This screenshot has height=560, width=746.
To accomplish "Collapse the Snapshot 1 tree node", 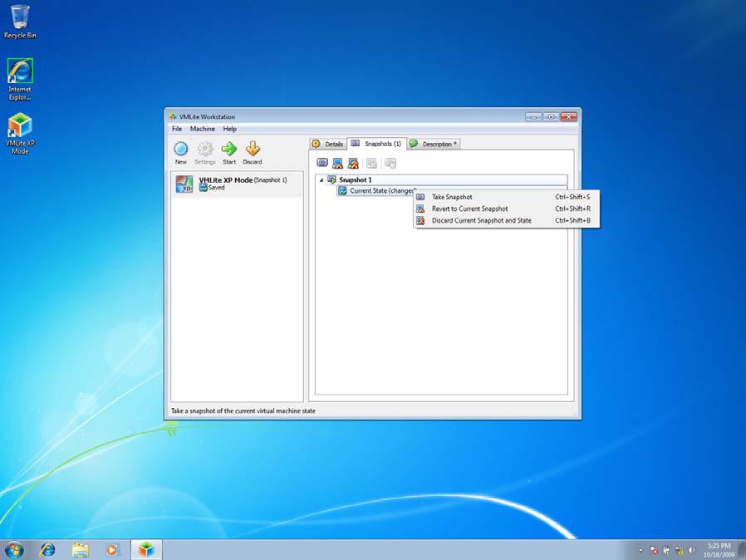I will click(321, 180).
